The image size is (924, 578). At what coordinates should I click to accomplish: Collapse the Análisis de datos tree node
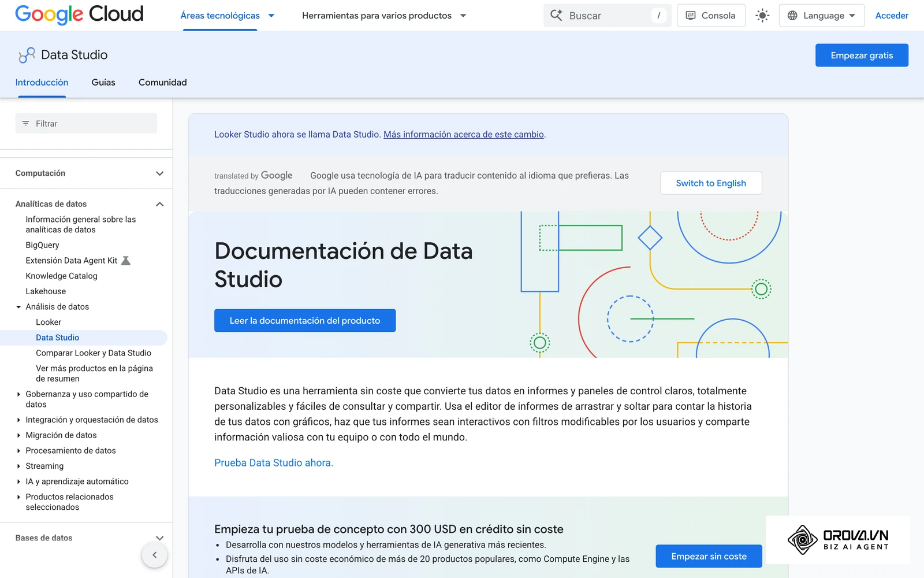pyautogui.click(x=18, y=307)
